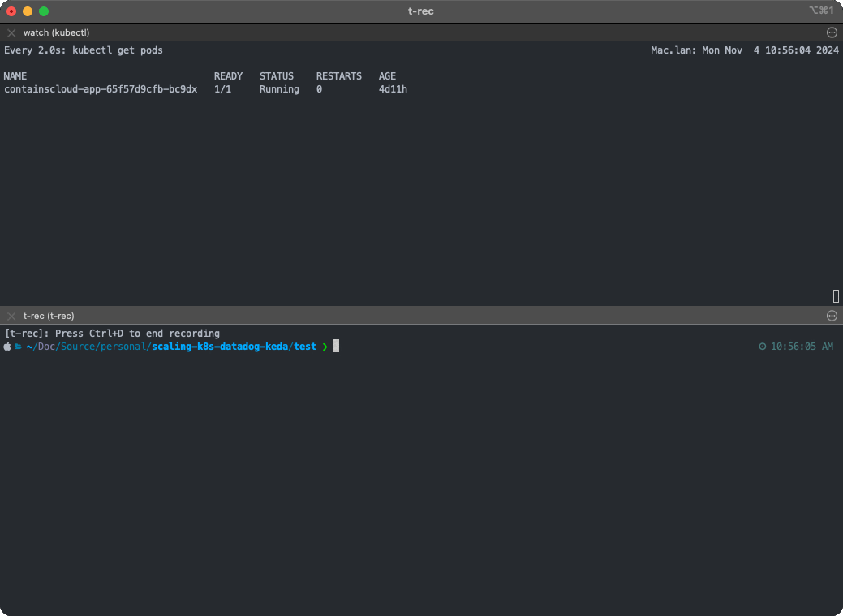
Task: Open options menu for t-rec pane
Action: [832, 316]
